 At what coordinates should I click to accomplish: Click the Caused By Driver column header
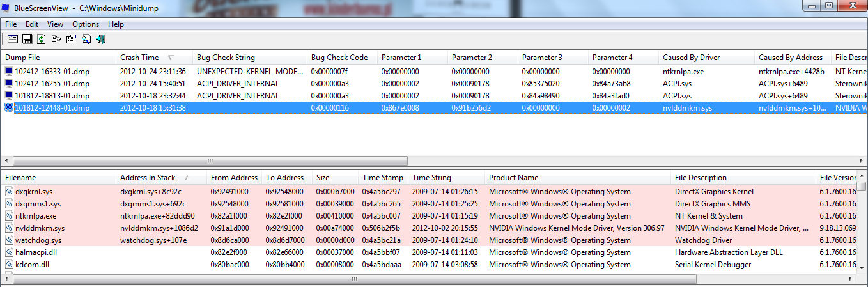[x=691, y=58]
